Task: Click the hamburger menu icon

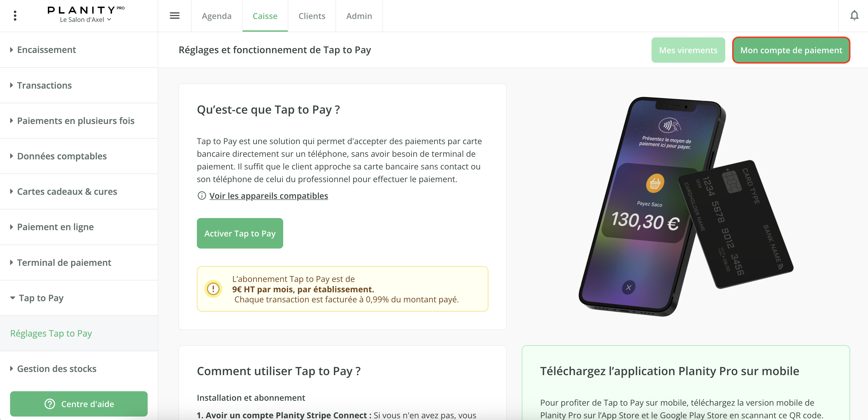Action: tap(174, 16)
